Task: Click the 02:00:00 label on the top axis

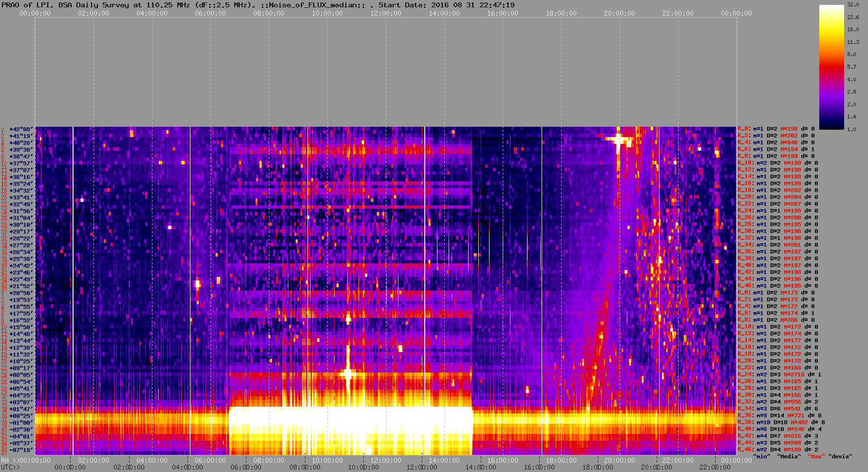Action: pos(94,13)
